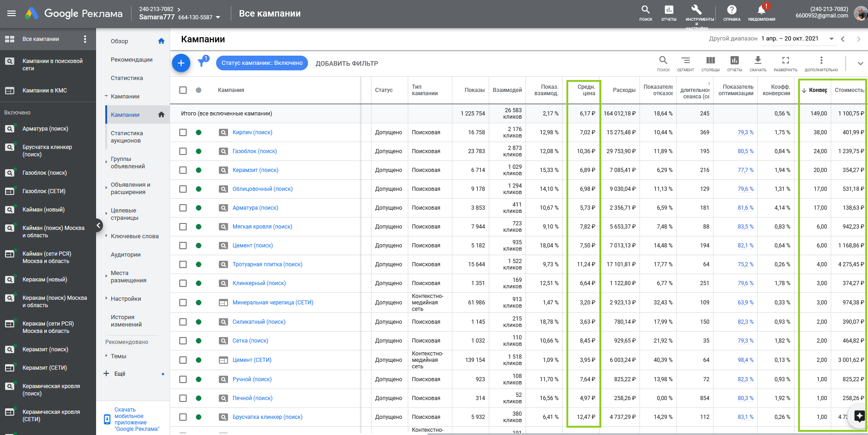Open the three-dot menu beside Все кампании
Image resolution: width=868 pixels, height=435 pixels.
click(x=85, y=39)
